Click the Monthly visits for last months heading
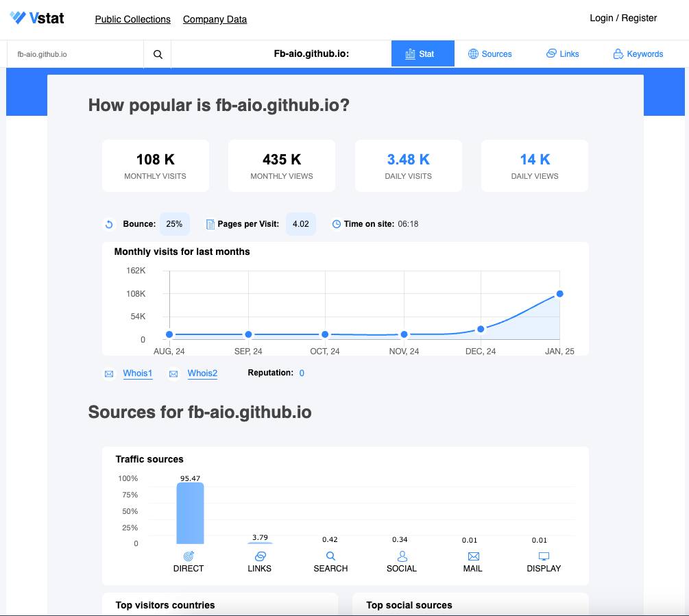 pyautogui.click(x=182, y=251)
